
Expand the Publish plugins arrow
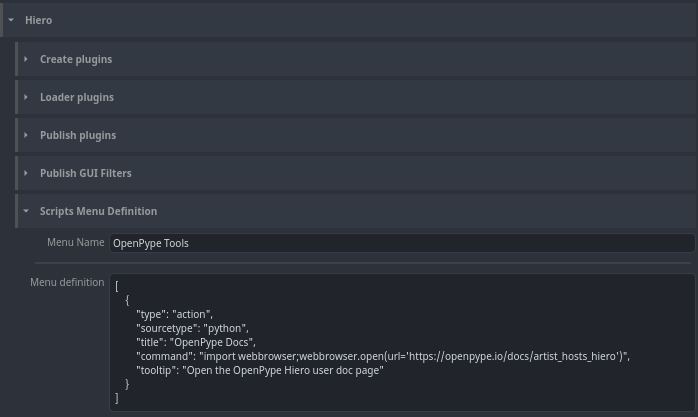[x=26, y=135]
